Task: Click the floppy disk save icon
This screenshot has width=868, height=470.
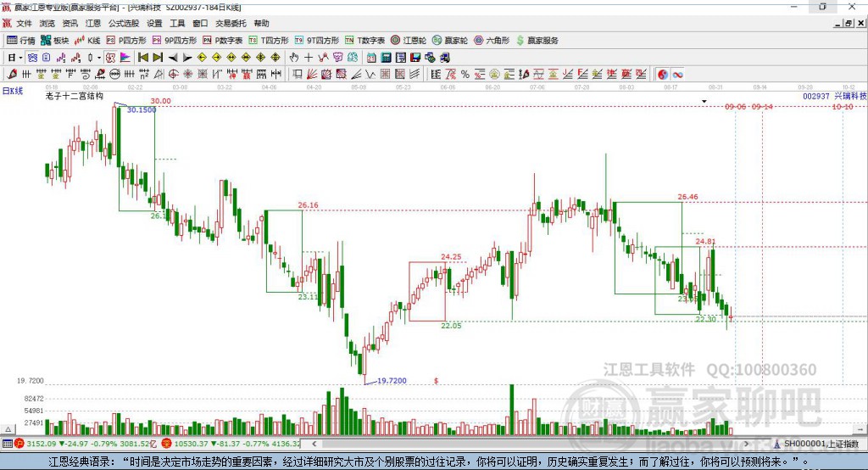Action: pos(415,57)
